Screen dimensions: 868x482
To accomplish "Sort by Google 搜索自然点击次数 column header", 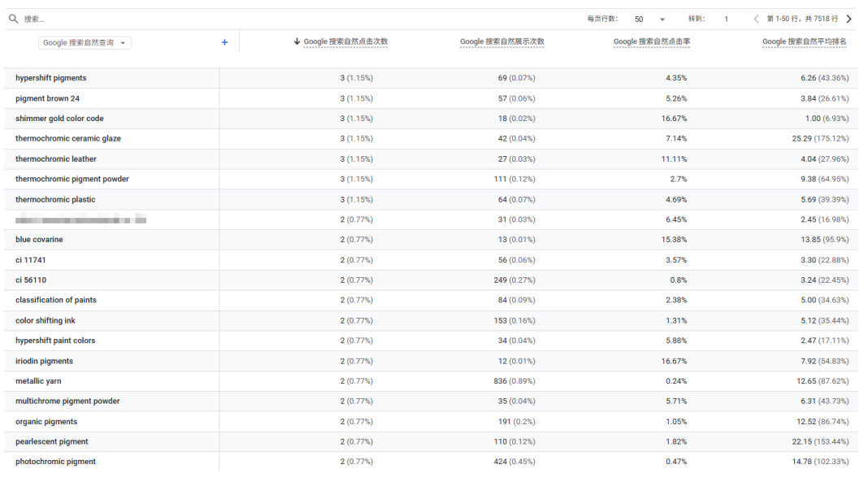I will (x=345, y=41).
